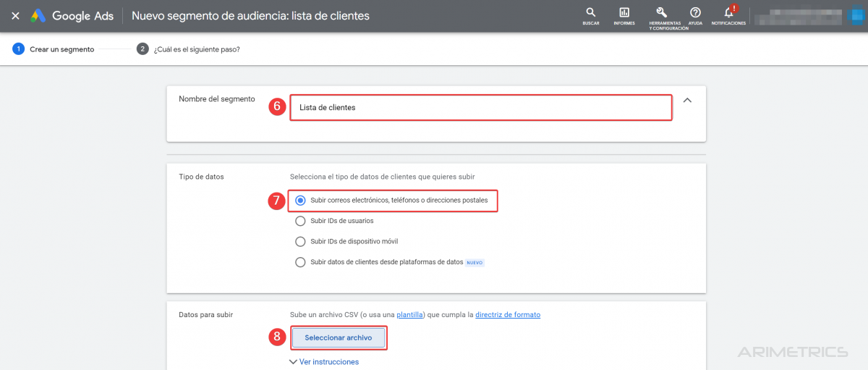868x370 pixels.
Task: Open the Notificaciones bell icon
Action: (728, 13)
